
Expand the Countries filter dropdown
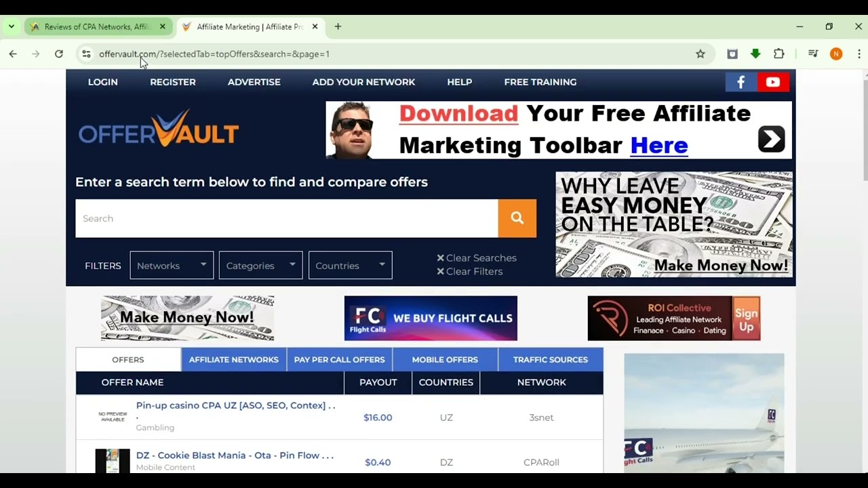(350, 265)
